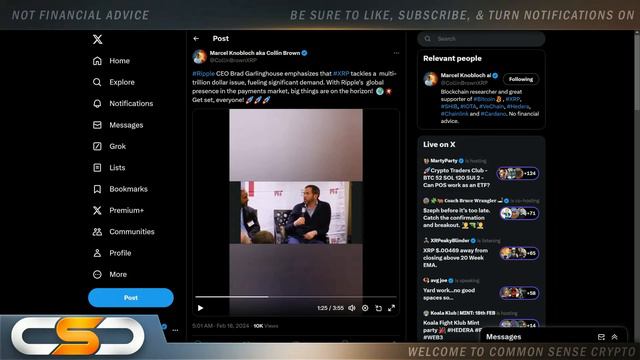Toggle video loop replay icon
The height and width of the screenshot is (360, 640).
(379, 308)
